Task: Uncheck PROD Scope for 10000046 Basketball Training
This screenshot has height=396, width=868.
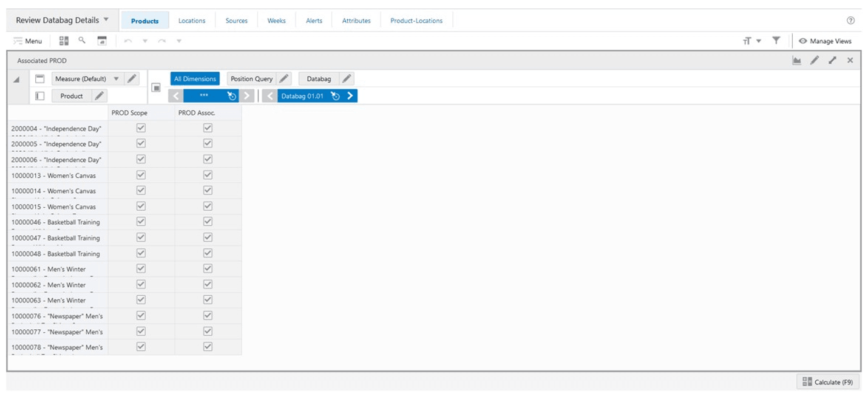Action: tap(140, 222)
